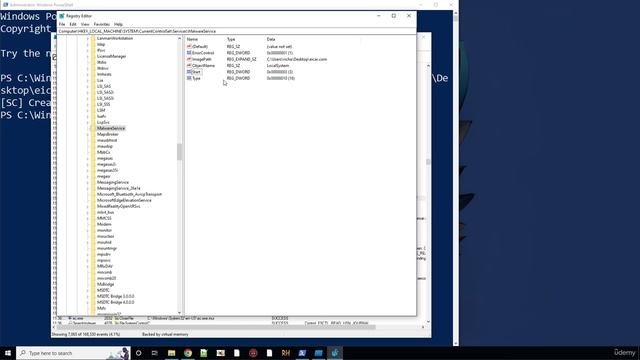Open the Favorites menu
Image resolution: width=640 pixels, height=360 pixels.
pyautogui.click(x=102, y=24)
